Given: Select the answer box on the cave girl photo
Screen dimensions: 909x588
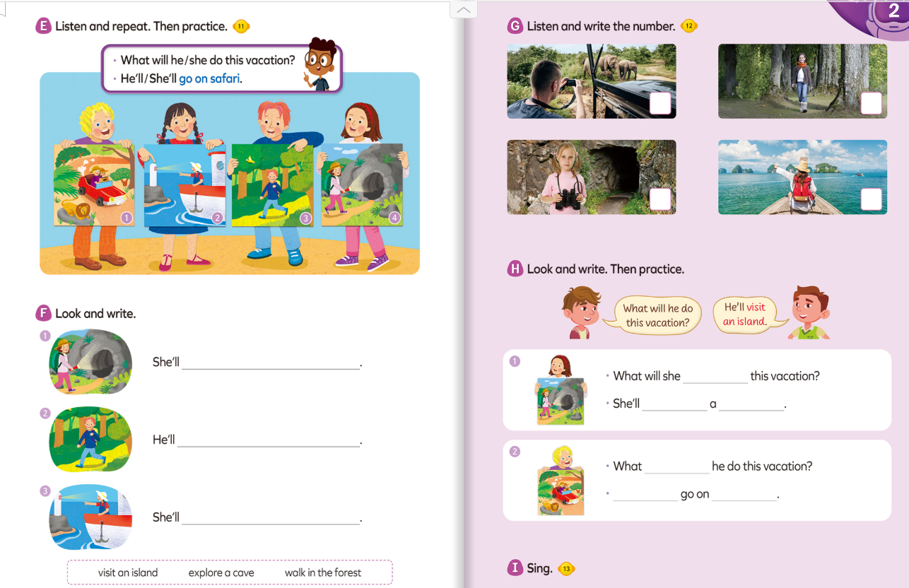Looking at the screenshot, I should 659,199.
